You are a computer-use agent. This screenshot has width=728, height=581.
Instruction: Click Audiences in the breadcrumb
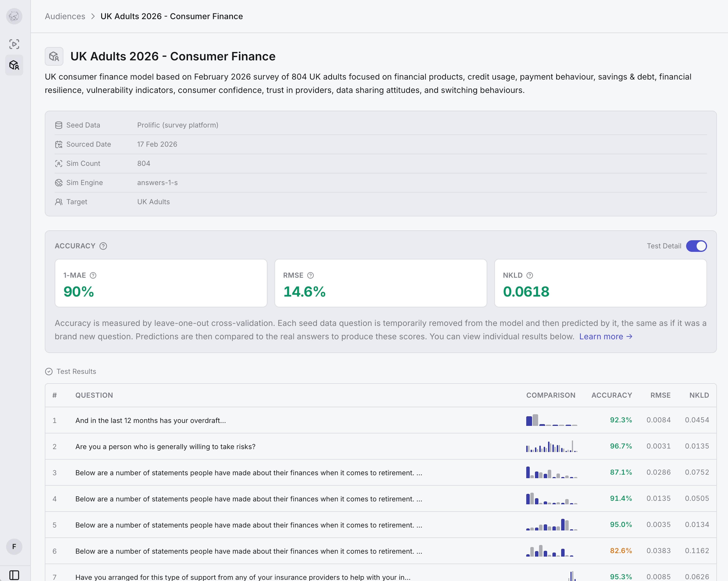[x=65, y=16]
